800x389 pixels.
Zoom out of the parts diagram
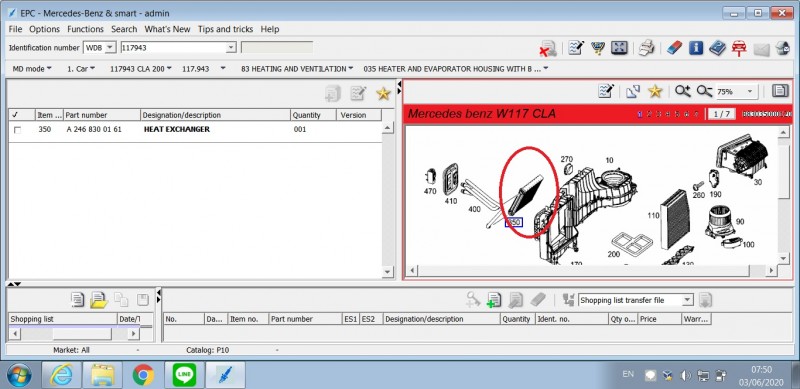tap(704, 91)
